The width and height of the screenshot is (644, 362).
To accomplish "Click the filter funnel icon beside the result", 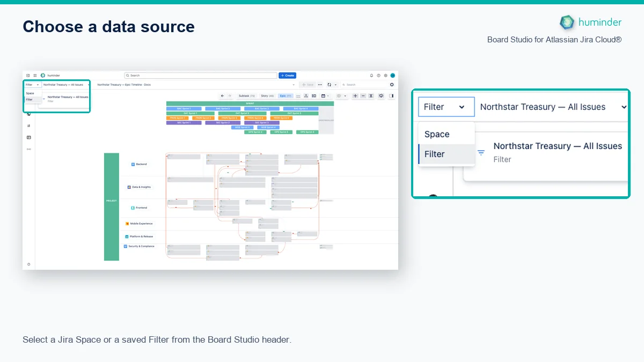I will pos(481,152).
